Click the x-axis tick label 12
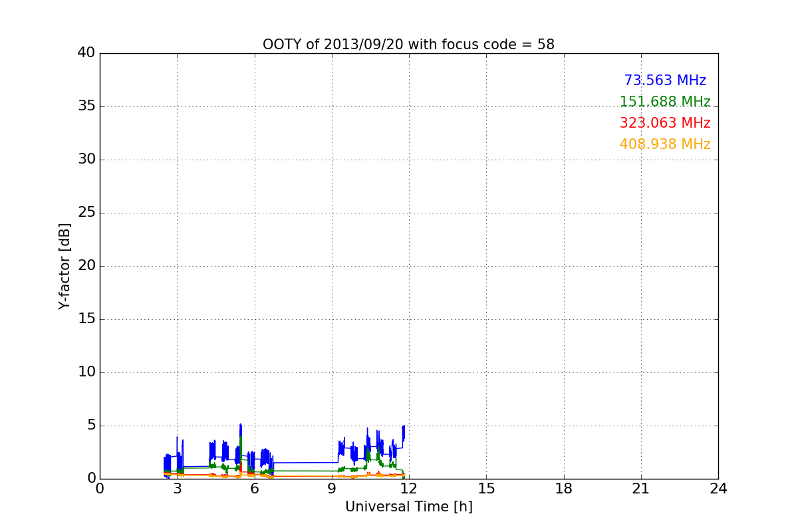 click(x=409, y=489)
